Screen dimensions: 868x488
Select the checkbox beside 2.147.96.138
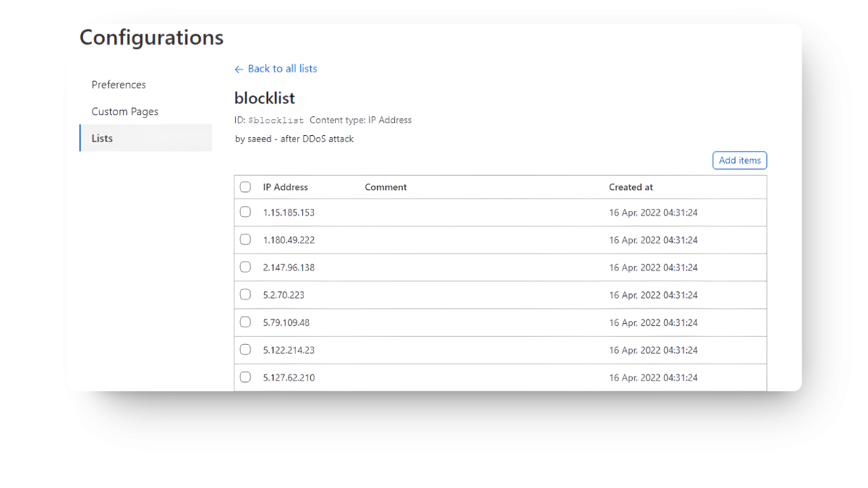(245, 267)
